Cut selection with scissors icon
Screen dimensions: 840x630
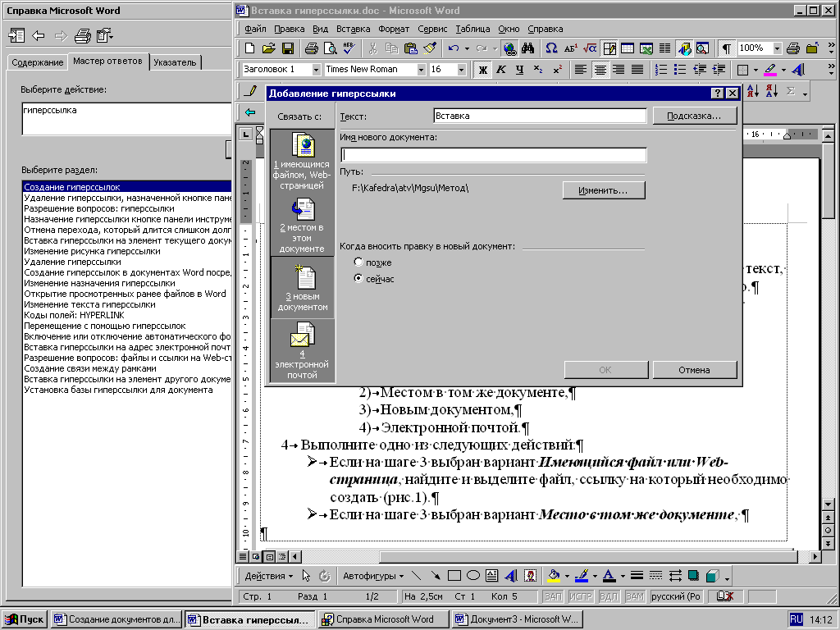tap(373, 48)
